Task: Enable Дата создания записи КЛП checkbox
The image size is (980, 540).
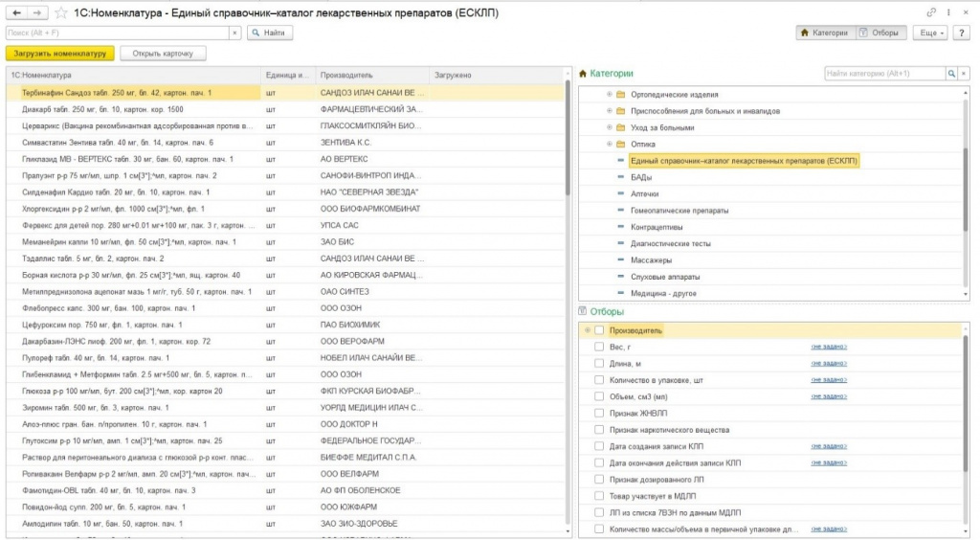Action: [x=599, y=446]
